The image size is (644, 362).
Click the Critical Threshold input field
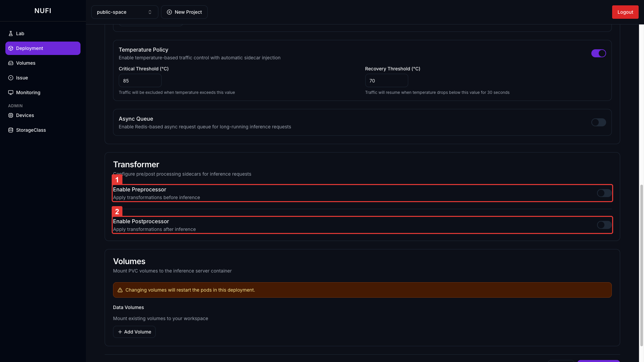pos(140,81)
